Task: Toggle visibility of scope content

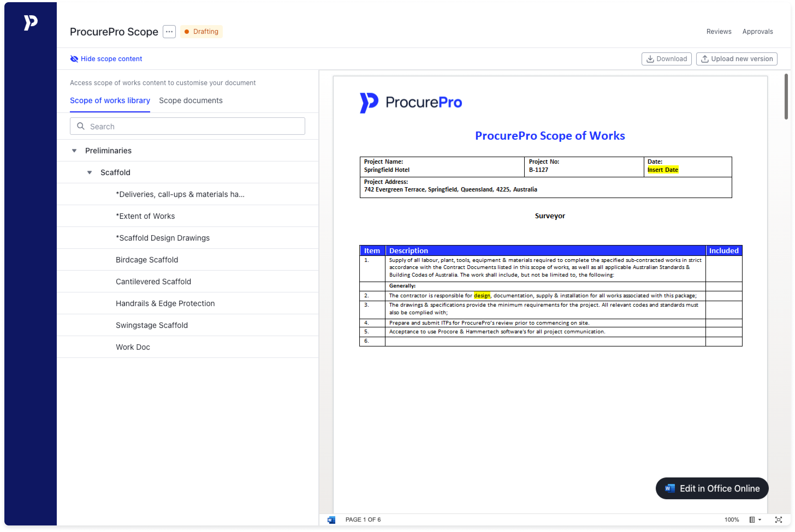Action: 106,59
